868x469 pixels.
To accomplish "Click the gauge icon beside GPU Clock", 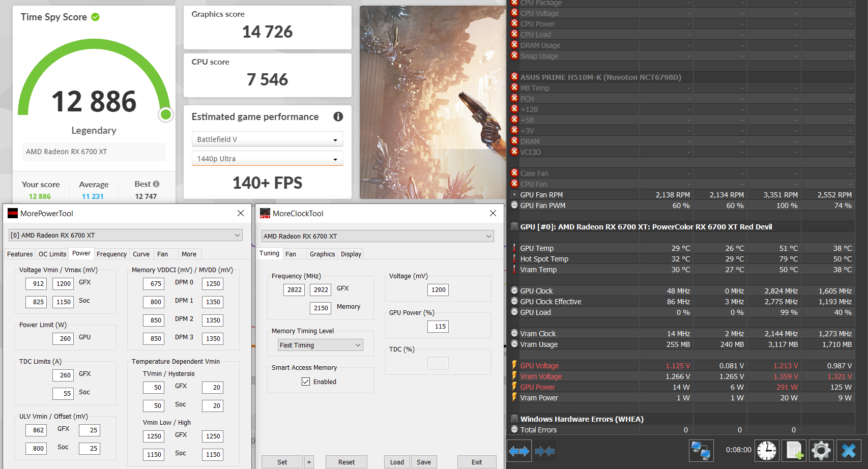I will pos(514,290).
